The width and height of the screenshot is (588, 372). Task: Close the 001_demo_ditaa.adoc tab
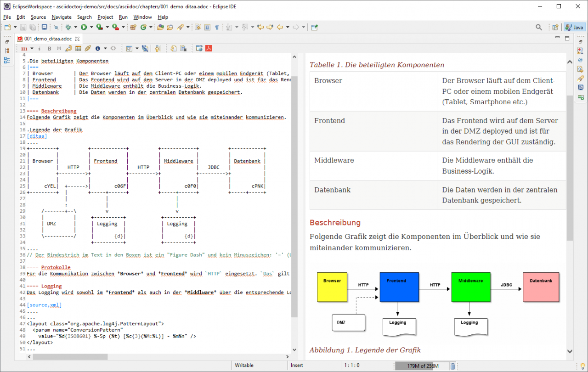point(77,39)
